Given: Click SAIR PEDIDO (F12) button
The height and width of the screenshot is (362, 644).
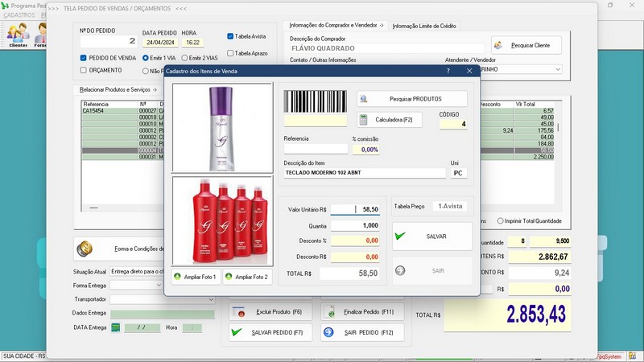Looking at the screenshot, I should pos(362,332).
